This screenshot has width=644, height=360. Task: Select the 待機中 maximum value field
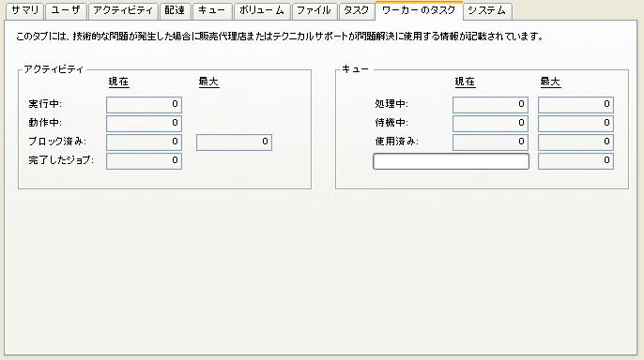click(x=575, y=123)
